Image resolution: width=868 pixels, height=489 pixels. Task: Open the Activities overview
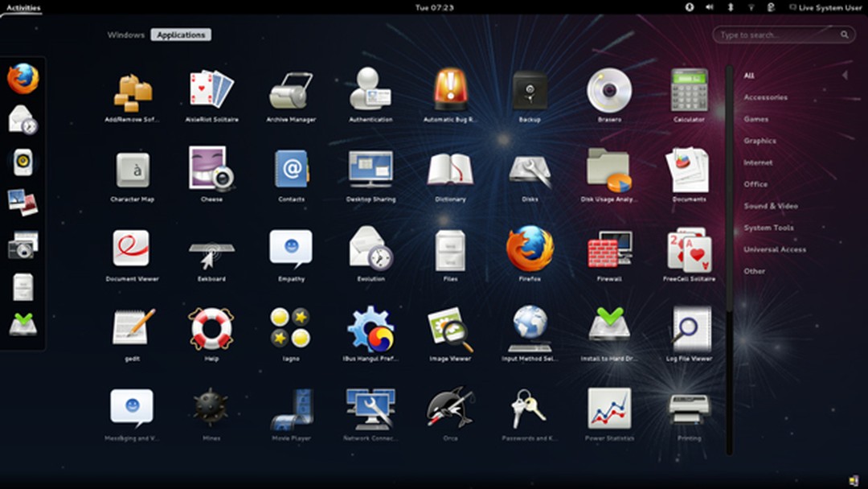pyautogui.click(x=23, y=6)
